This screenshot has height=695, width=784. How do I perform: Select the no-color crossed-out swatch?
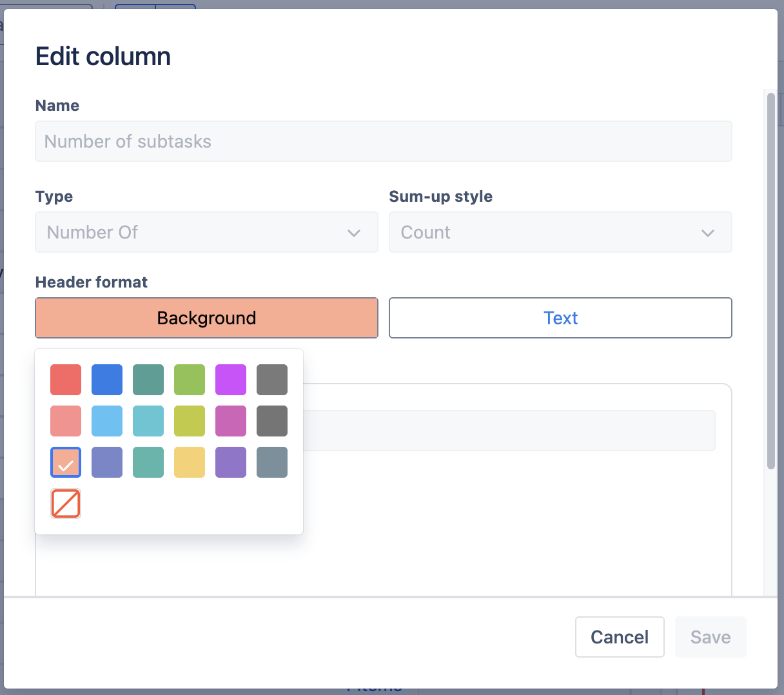pyautogui.click(x=66, y=504)
